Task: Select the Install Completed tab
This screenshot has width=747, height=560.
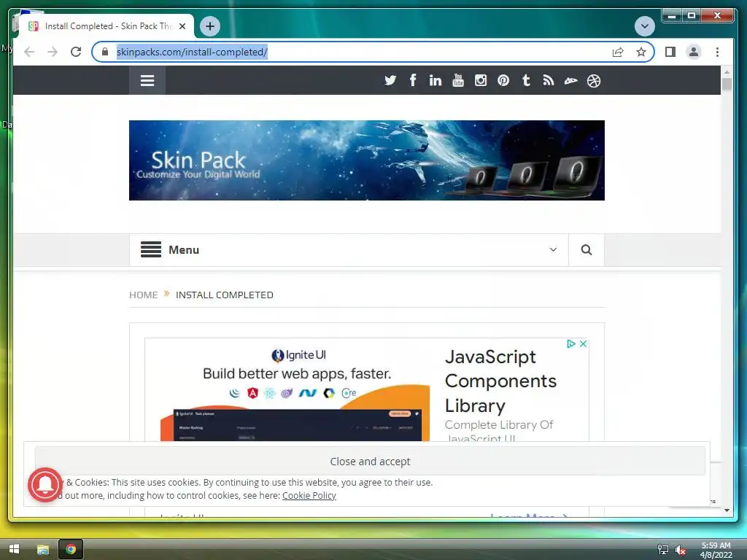Action: coord(107,26)
